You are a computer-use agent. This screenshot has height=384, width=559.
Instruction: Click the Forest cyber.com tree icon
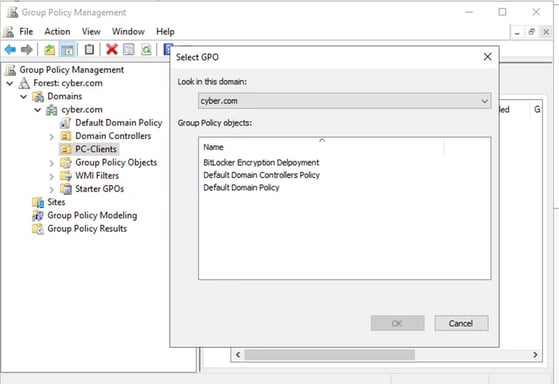[24, 83]
